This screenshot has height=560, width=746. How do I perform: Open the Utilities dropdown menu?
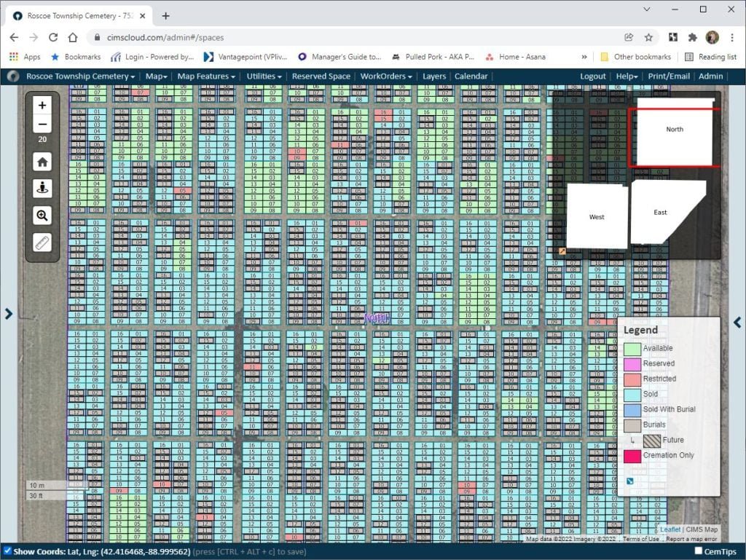point(264,76)
